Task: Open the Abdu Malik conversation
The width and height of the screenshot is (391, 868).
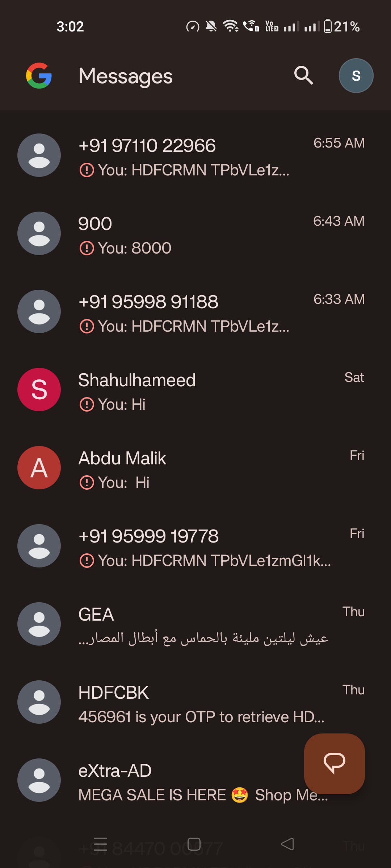Action: [x=203, y=468]
